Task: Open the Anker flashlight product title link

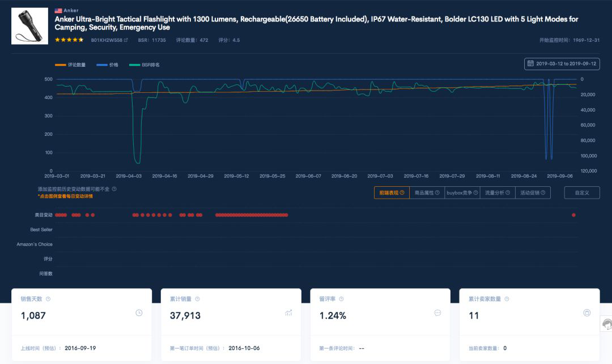Action: point(316,23)
